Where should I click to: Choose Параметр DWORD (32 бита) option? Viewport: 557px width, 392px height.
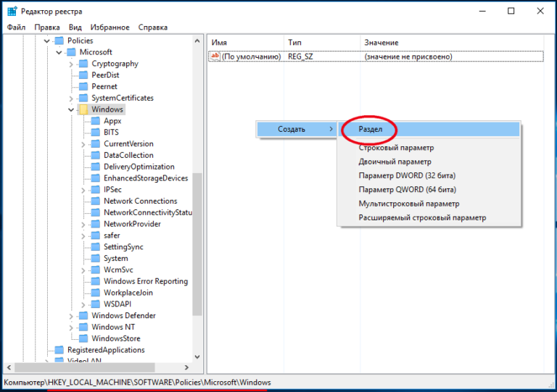click(x=407, y=176)
